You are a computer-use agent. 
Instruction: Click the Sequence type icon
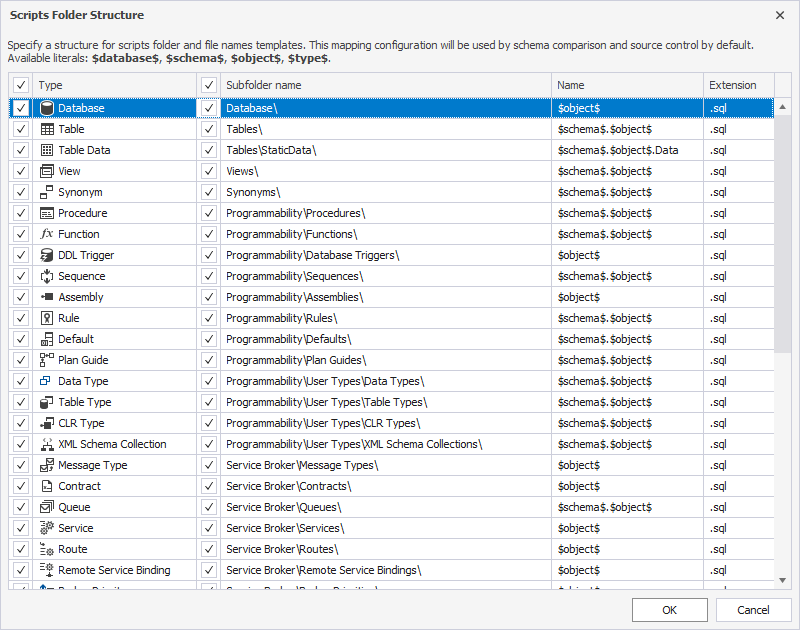tap(46, 276)
